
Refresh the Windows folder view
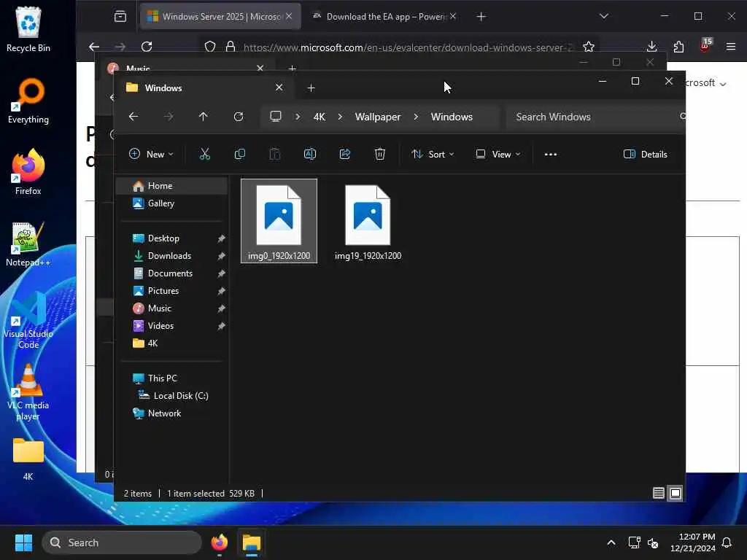point(239,117)
